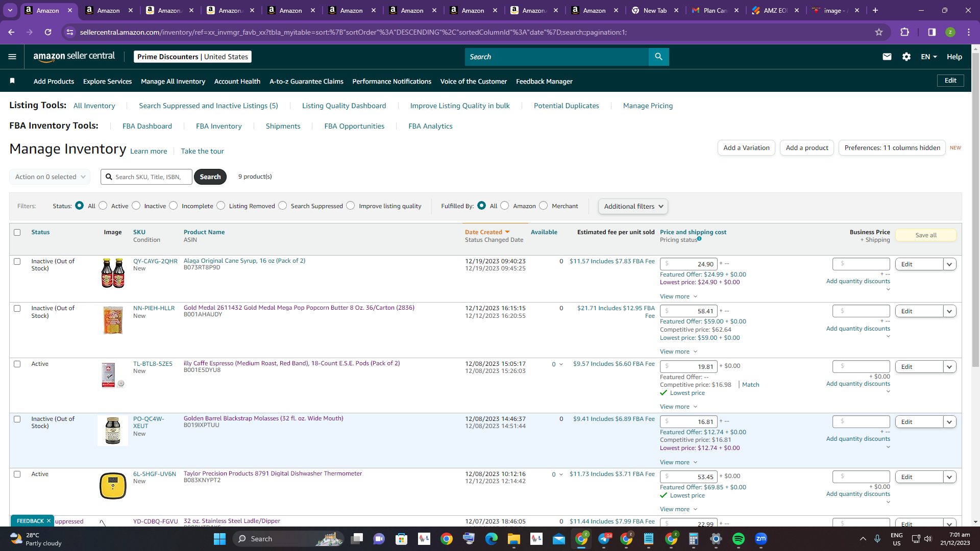980x551 pixels.
Task: Select the Golden Barrel Molasses row checkbox
Action: pyautogui.click(x=17, y=419)
